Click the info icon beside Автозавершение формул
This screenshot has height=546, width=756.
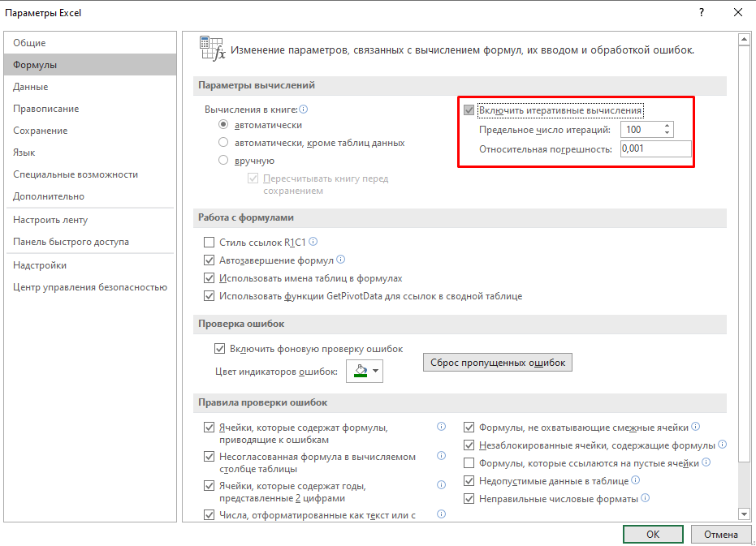click(341, 260)
